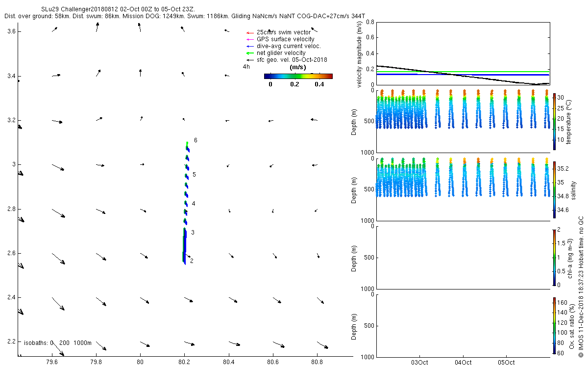This screenshot has height=368, width=588.
Task: Click the blue dive-avg current legend arrow
Action: coord(250,46)
